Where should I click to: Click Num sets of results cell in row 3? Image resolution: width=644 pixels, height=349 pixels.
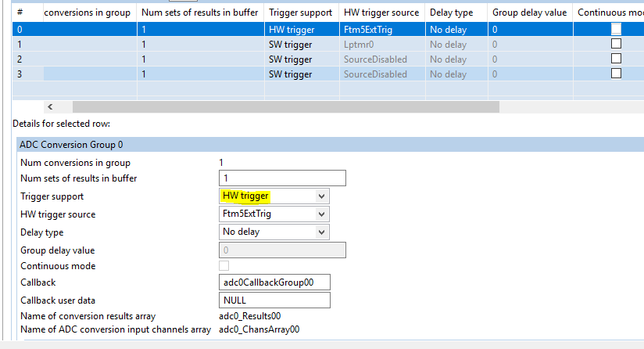pyautogui.click(x=200, y=74)
